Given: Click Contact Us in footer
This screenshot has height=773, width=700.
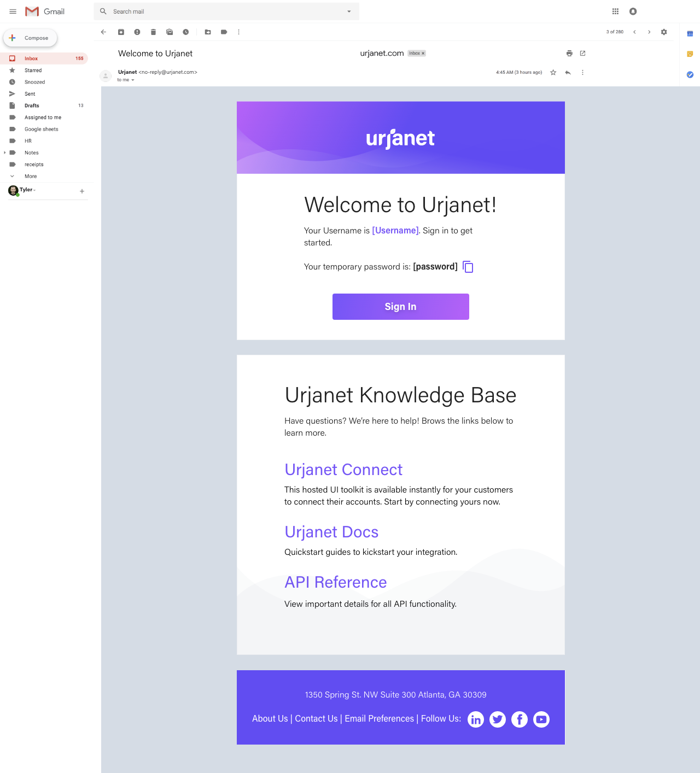Looking at the screenshot, I should tap(316, 719).
